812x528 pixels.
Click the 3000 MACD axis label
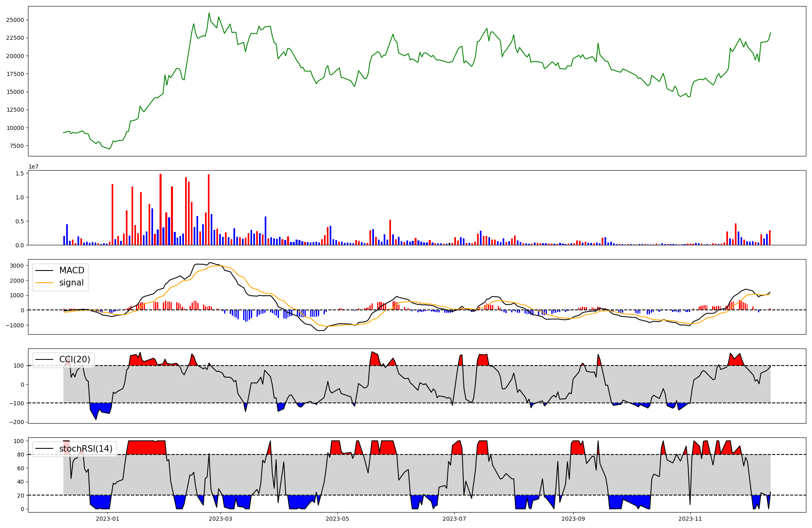(x=17, y=266)
